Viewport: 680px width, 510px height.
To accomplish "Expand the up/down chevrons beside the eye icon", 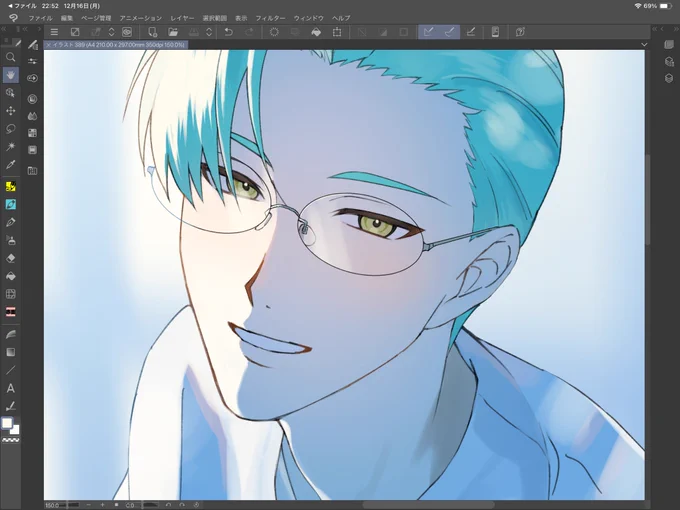I will pos(111,32).
